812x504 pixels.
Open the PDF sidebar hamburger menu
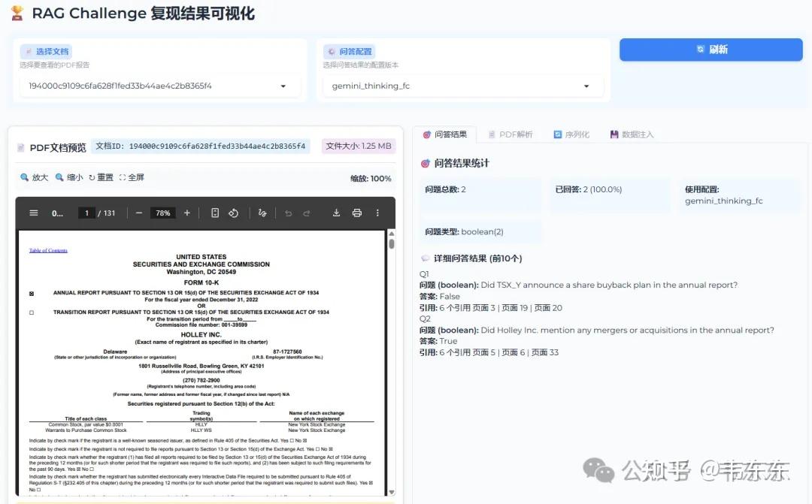click(x=32, y=213)
